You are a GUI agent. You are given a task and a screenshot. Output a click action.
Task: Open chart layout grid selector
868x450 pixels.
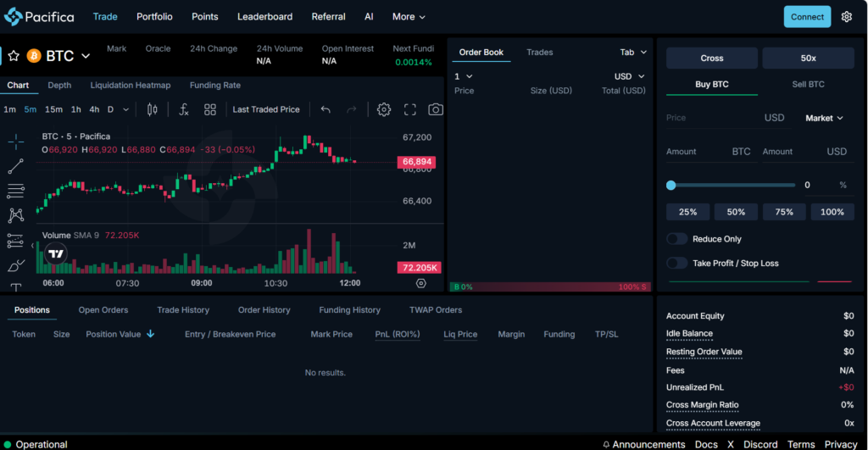coord(210,109)
